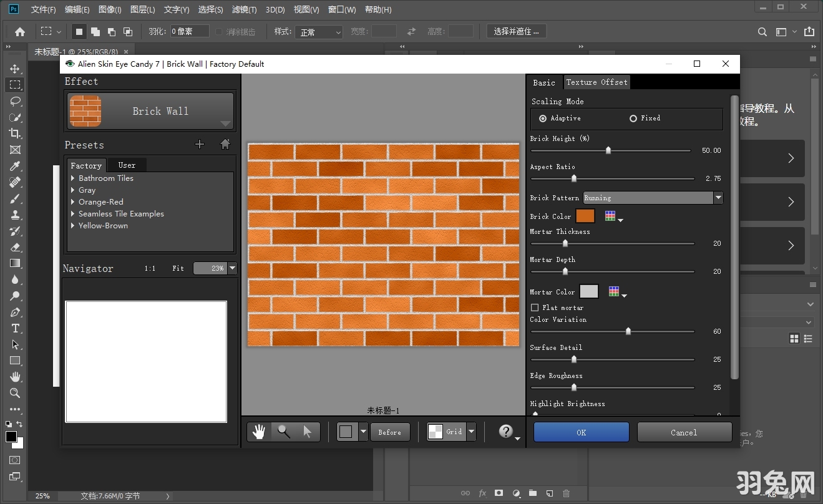Enable the Flat mortar checkbox
823x504 pixels.
(535, 308)
